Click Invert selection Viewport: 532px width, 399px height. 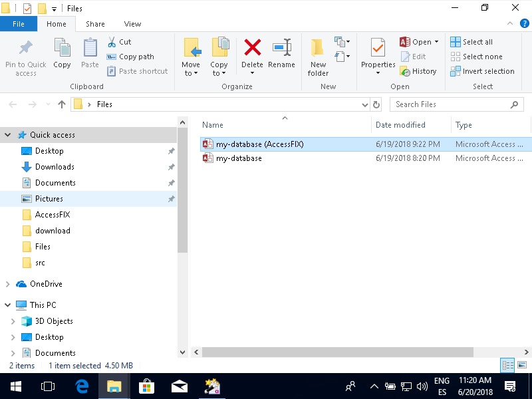point(482,71)
